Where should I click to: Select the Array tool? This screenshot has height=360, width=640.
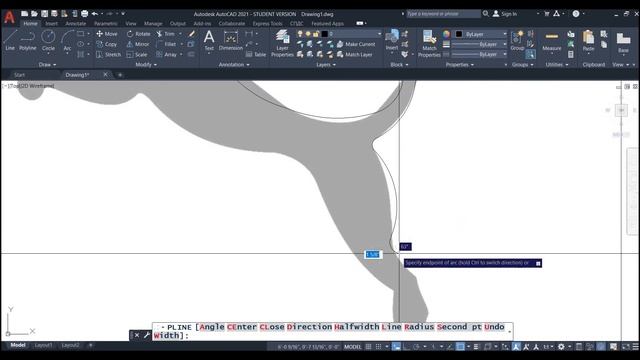click(x=167, y=54)
